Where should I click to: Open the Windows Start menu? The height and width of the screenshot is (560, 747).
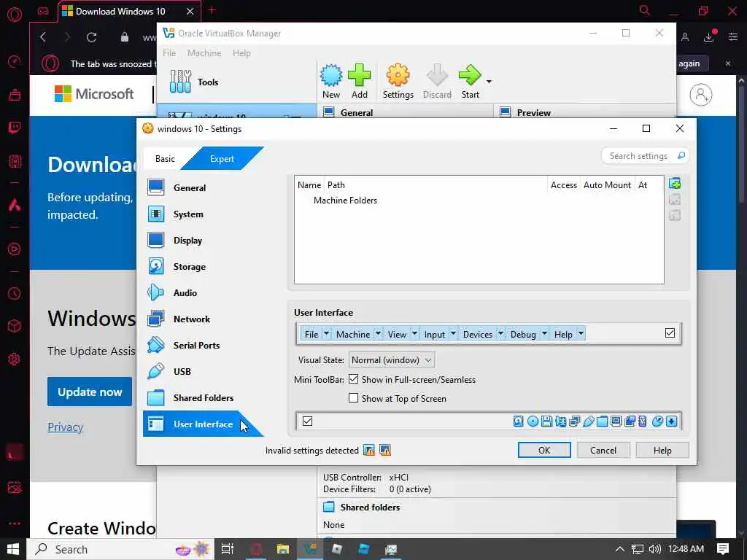click(13, 549)
